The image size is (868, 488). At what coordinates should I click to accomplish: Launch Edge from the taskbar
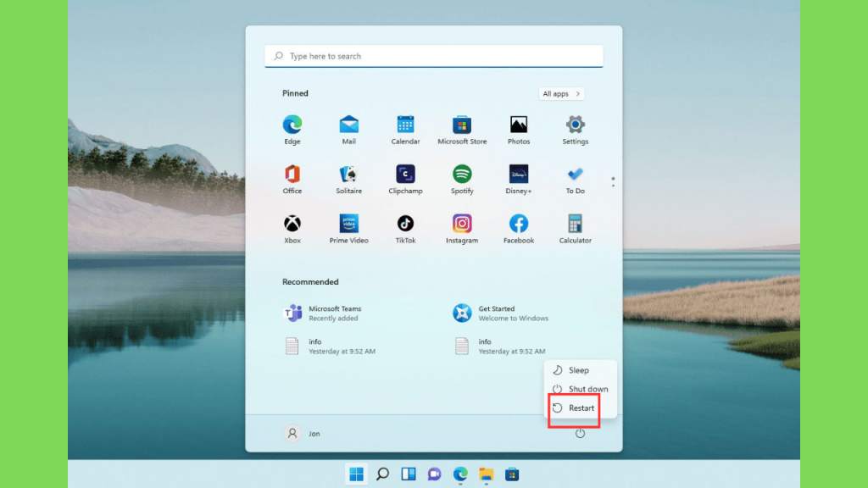tap(460, 474)
